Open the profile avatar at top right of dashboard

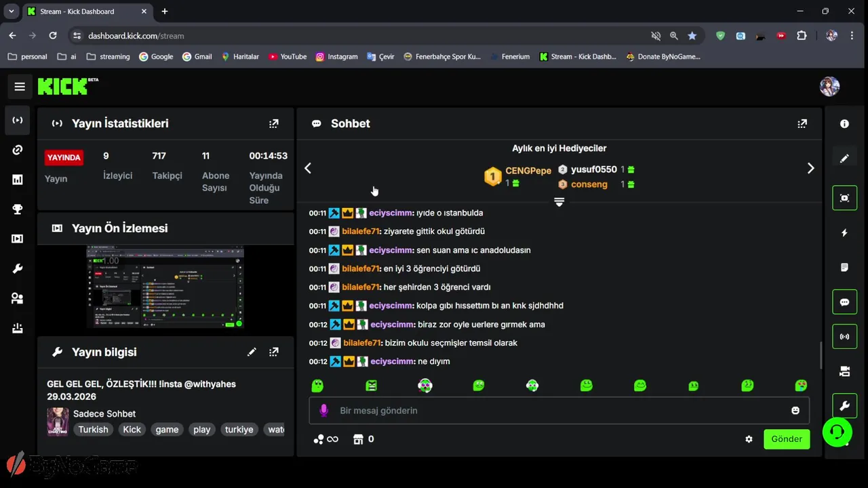[x=830, y=87]
